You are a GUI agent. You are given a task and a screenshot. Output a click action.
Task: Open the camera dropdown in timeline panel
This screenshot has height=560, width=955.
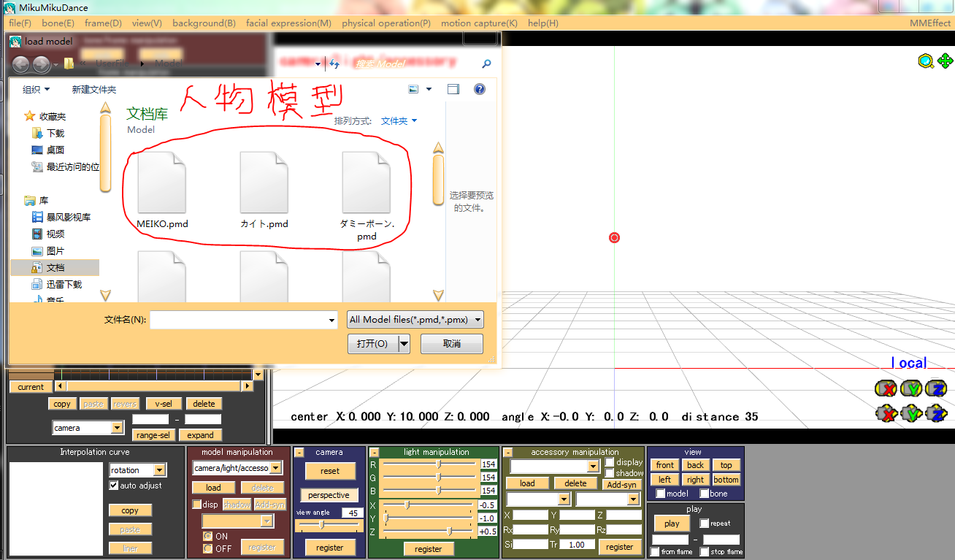coord(118,428)
